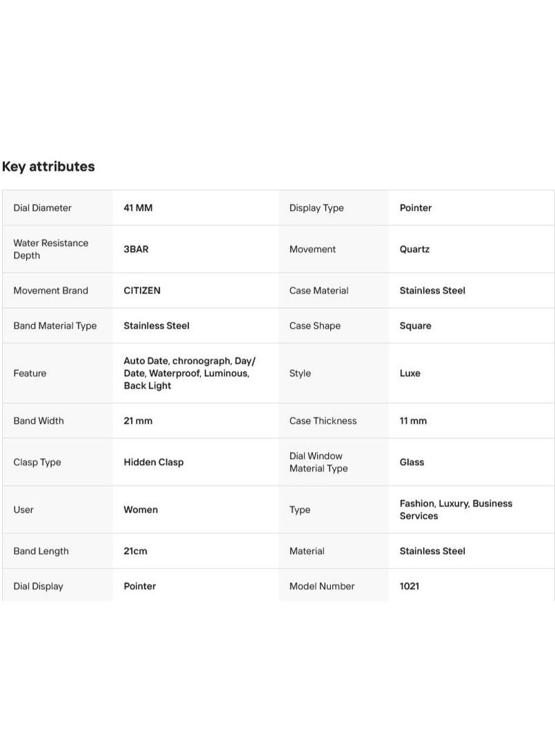Click the 21 mm band width value
Screen dimensions: 555x756
138,421
